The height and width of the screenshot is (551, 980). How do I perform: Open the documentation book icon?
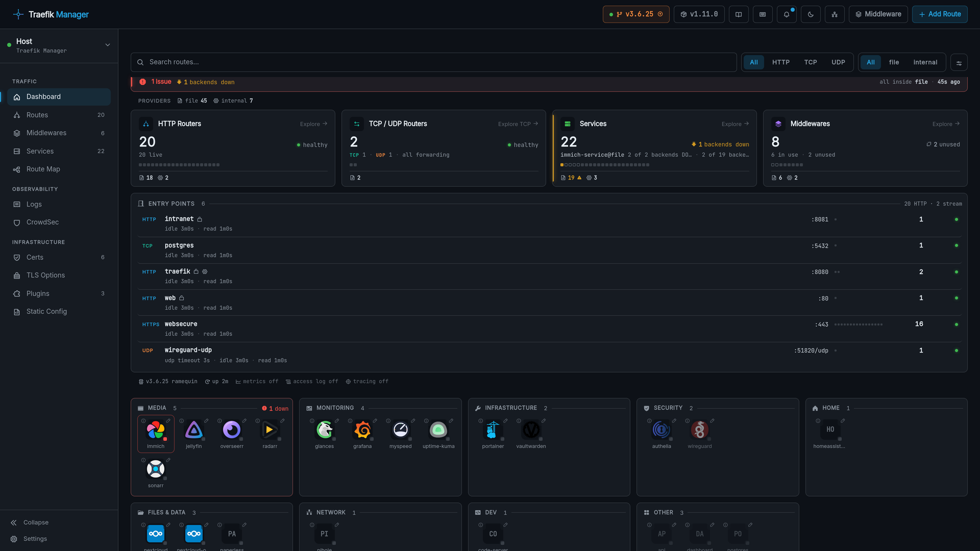739,14
